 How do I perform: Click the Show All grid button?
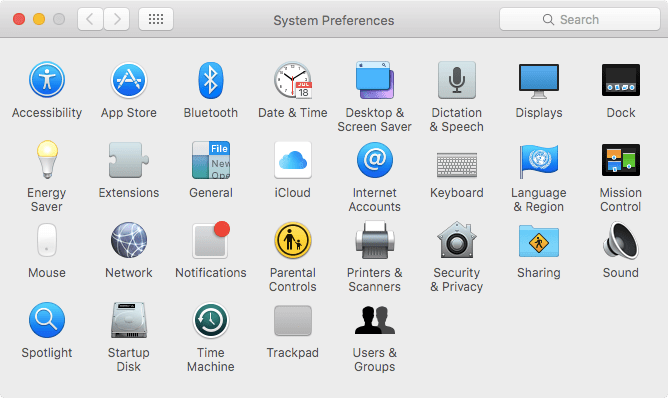point(156,19)
